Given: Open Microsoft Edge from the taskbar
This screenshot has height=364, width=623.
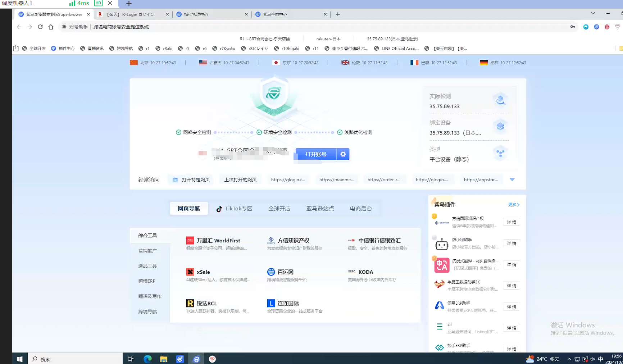Looking at the screenshot, I should point(147,359).
